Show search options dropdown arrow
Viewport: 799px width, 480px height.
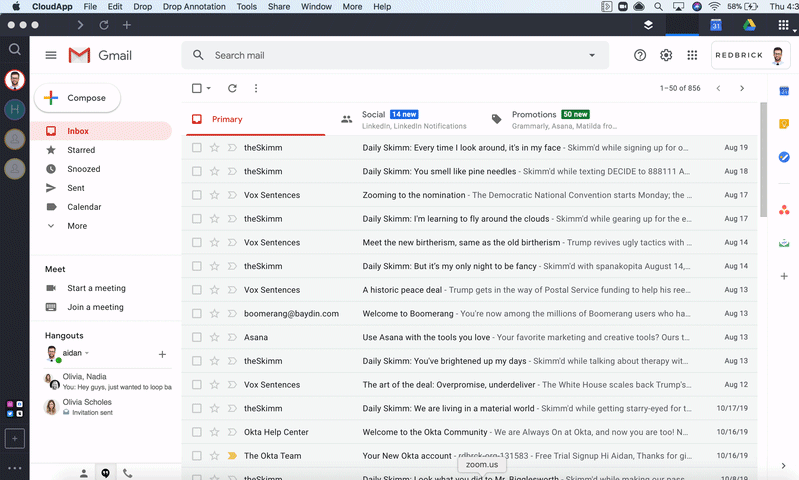[592, 55]
